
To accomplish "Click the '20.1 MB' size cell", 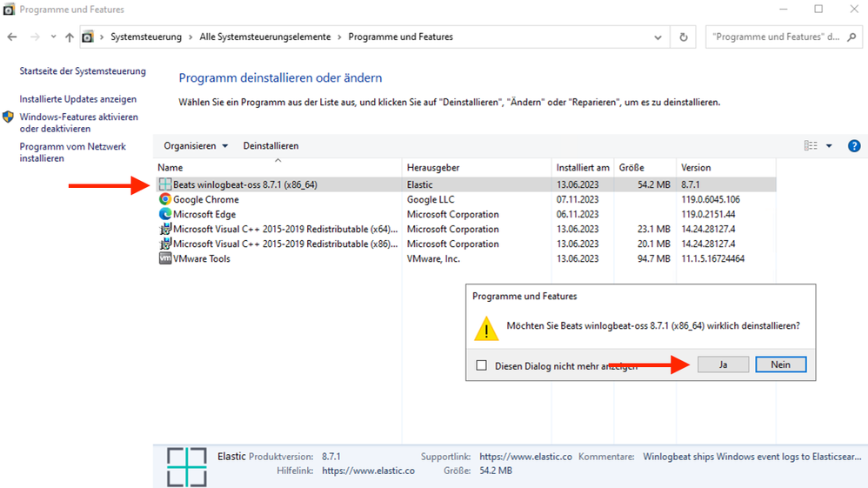I will (654, 244).
